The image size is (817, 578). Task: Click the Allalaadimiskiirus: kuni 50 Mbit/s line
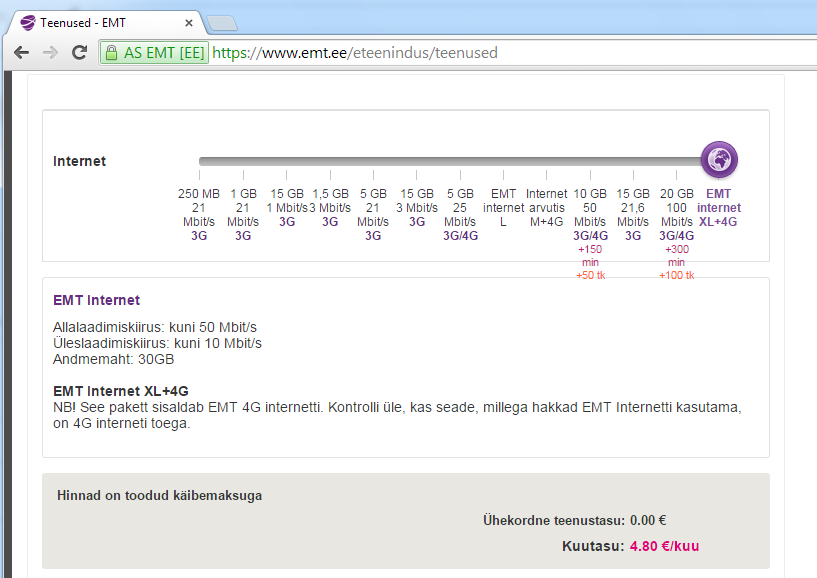click(155, 327)
